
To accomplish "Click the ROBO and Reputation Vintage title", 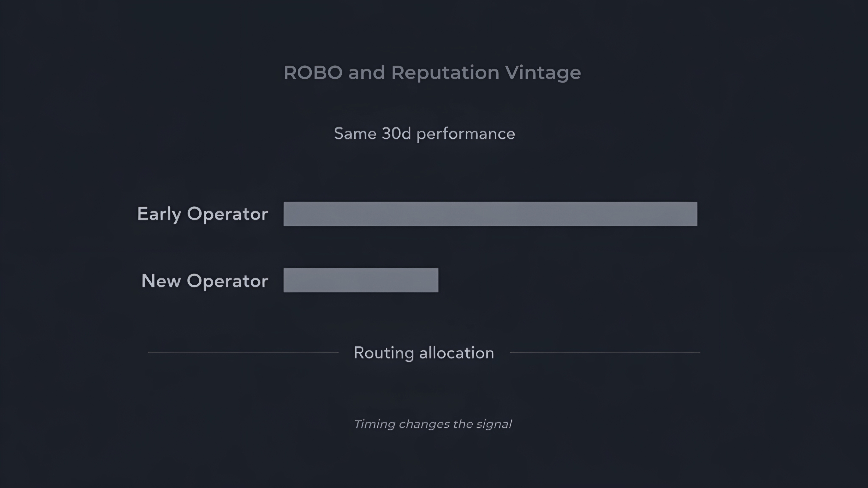I will (x=432, y=73).
